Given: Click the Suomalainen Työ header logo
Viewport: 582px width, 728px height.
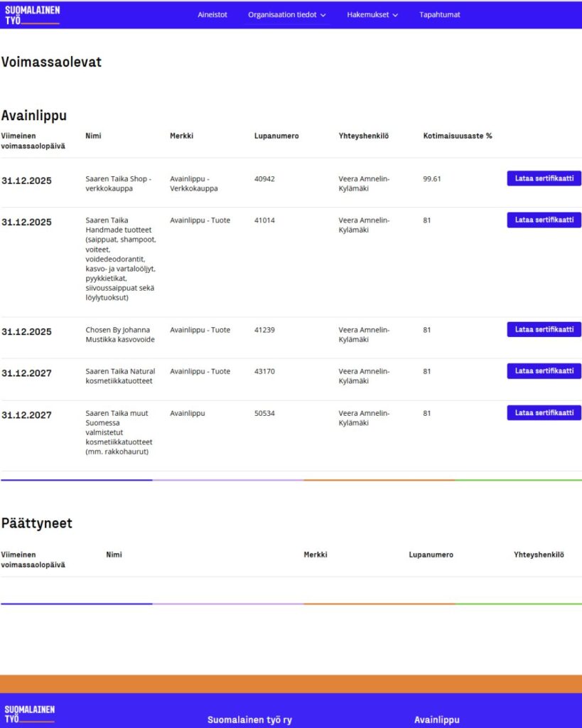Looking at the screenshot, I should click(x=32, y=15).
